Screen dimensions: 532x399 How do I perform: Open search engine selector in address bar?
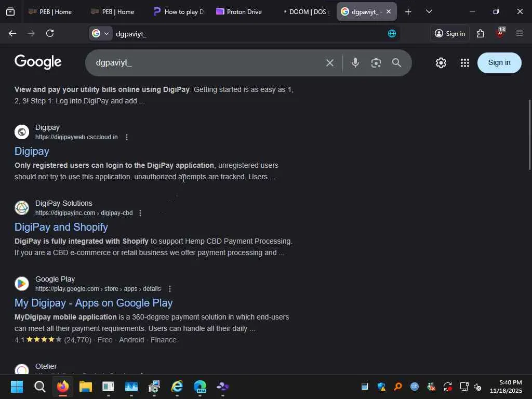[x=101, y=33]
